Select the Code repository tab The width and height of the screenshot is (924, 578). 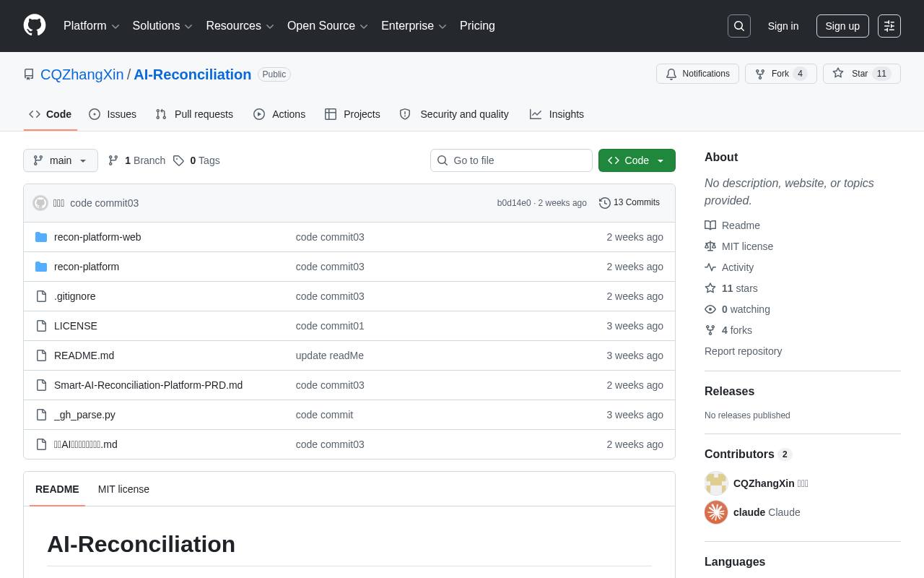(x=51, y=114)
